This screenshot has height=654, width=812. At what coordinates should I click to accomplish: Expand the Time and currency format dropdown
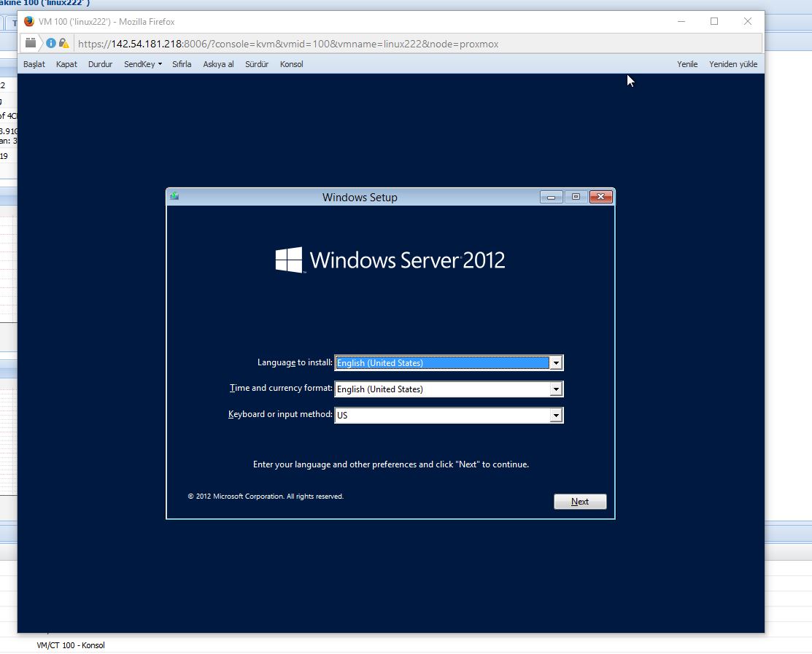point(556,389)
